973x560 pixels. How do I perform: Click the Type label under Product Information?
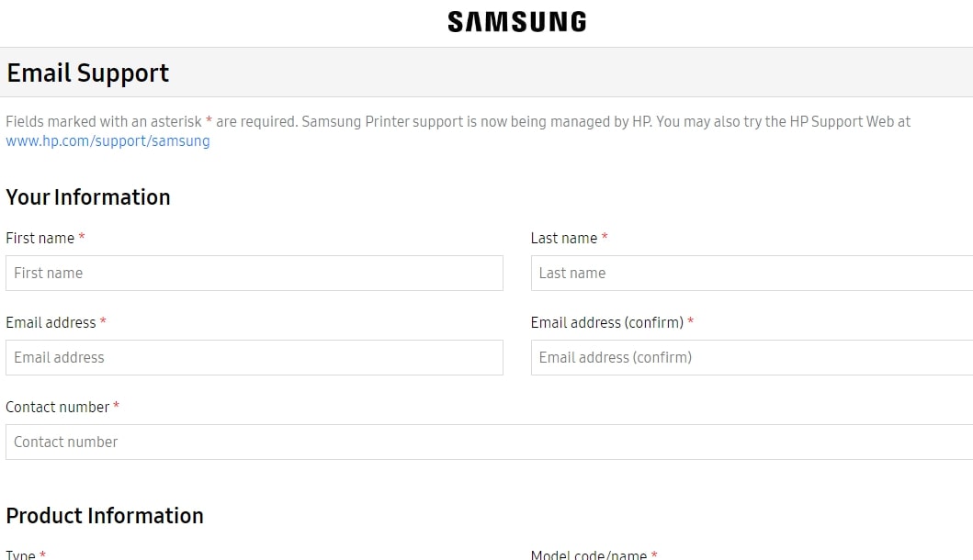[20, 554]
